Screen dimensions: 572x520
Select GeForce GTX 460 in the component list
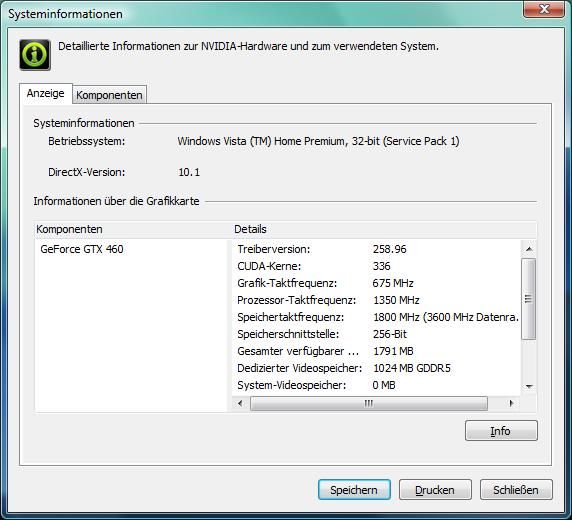point(82,249)
